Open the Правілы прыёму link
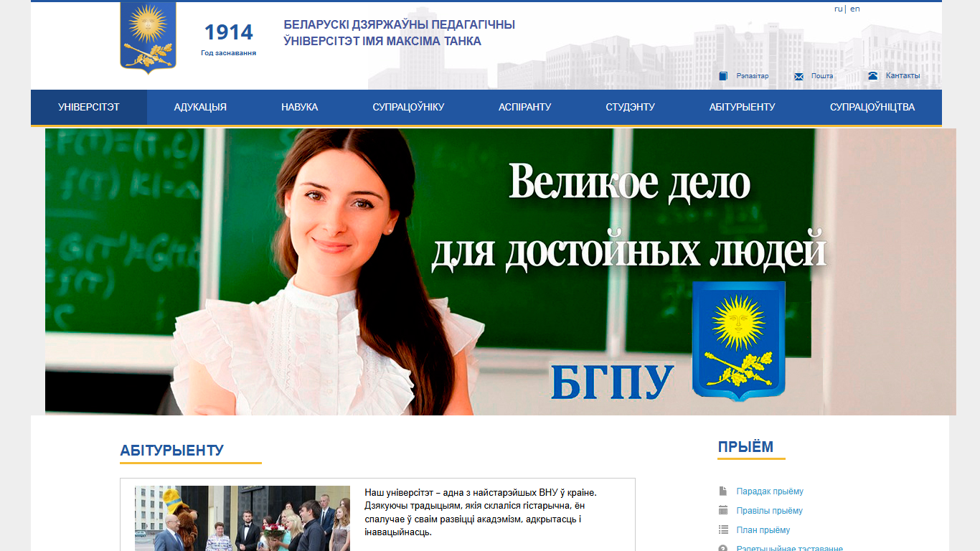This screenshot has height=551, width=980. coord(769,511)
